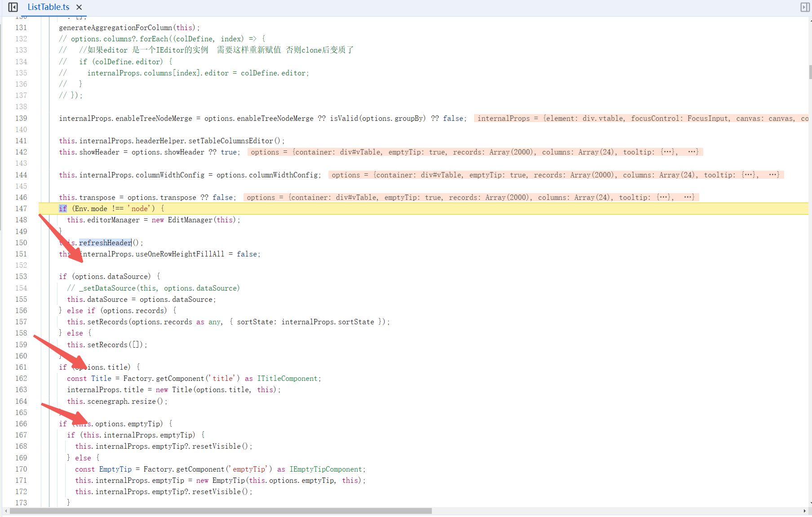Click the inline options preview beside showHeader

[x=475, y=152]
